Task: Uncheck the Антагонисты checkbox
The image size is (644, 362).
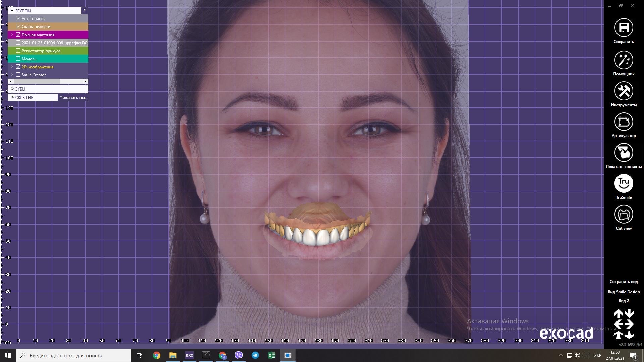Action: pyautogui.click(x=18, y=18)
